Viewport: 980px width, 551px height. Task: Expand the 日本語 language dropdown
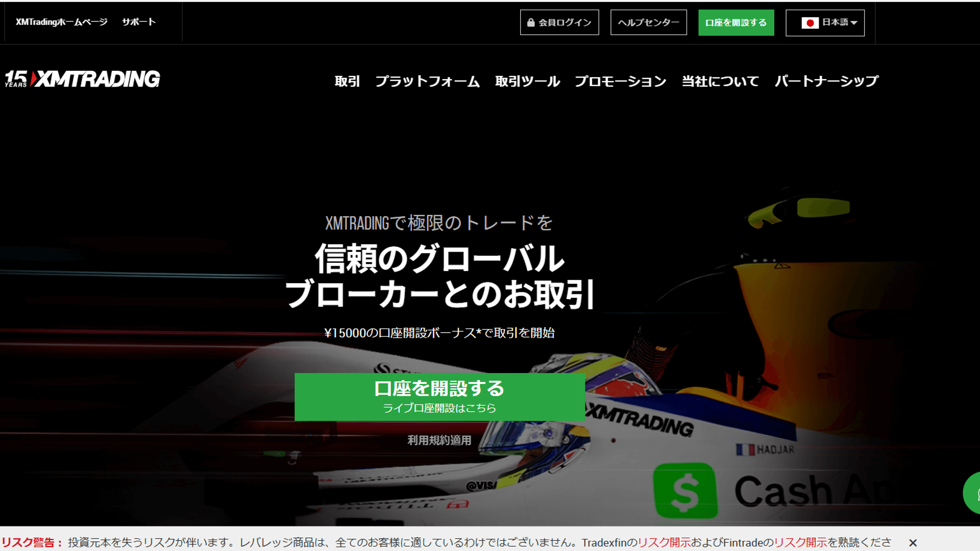click(853, 22)
